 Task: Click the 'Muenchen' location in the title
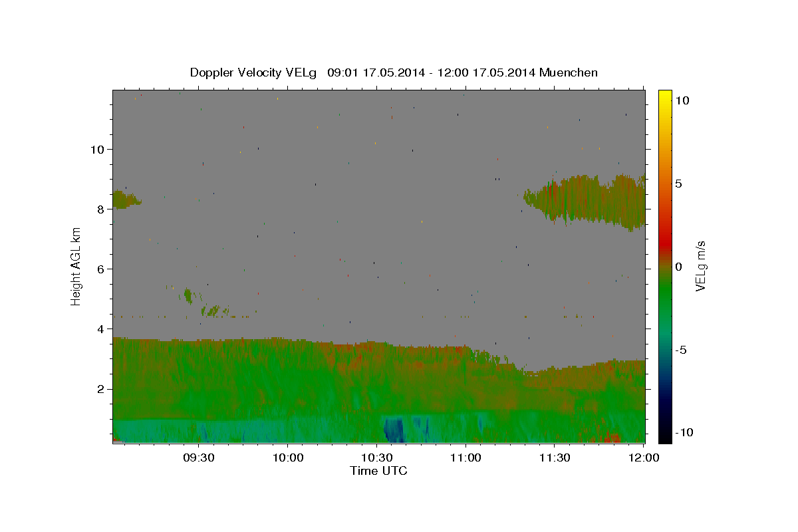tap(569, 72)
